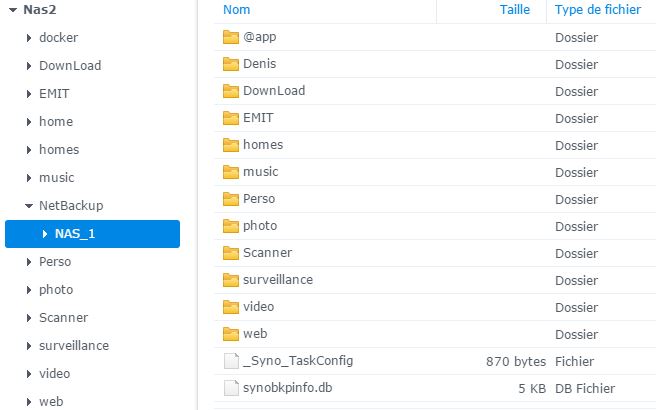
Task: Click the _Syno_TaskConfig file name
Action: 298,361
